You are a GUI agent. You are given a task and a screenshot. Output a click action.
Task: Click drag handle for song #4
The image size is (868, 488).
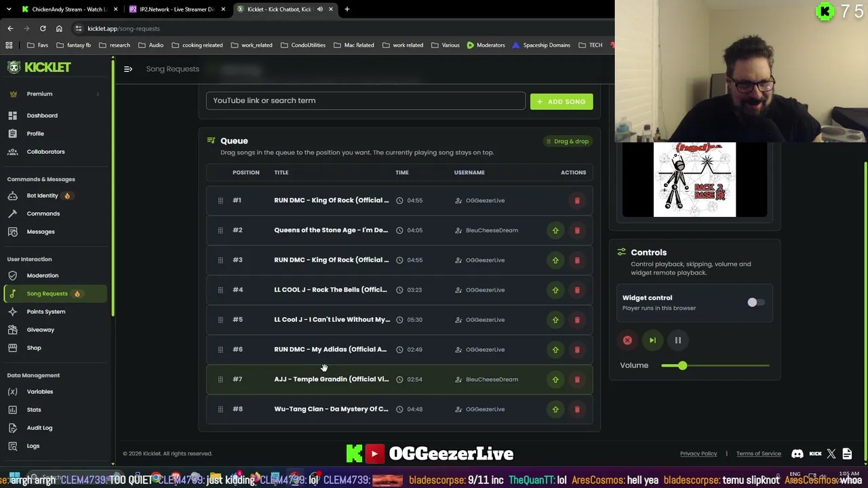220,290
